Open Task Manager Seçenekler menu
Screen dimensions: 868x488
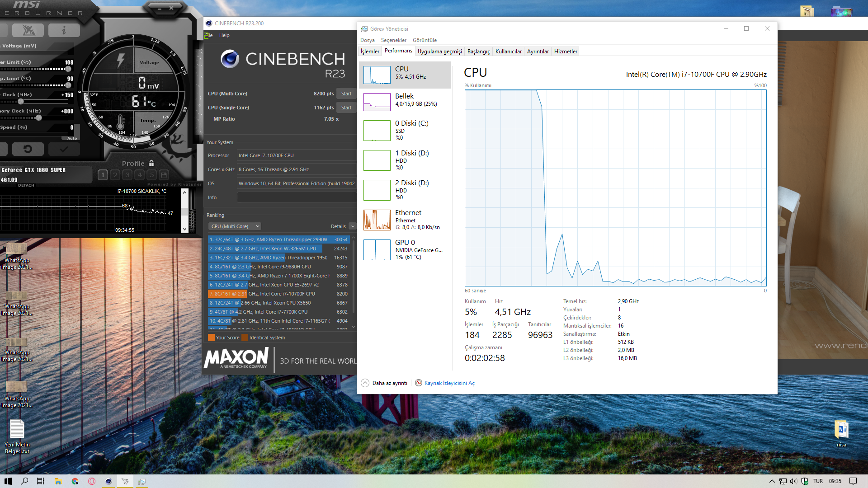(393, 40)
